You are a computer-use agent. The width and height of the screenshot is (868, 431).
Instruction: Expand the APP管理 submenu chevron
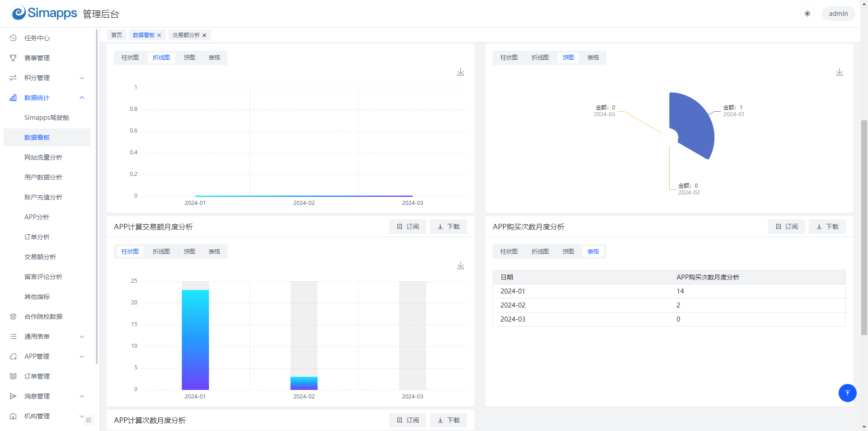(82, 356)
